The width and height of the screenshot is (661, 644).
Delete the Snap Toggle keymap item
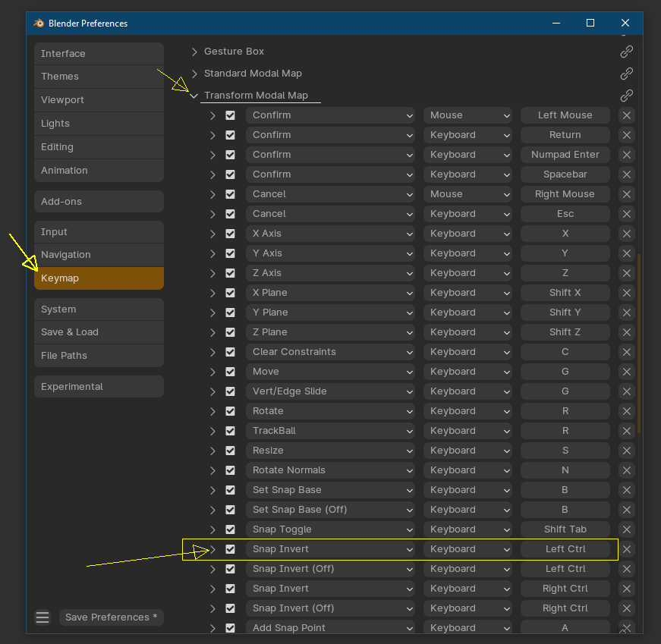click(x=626, y=529)
